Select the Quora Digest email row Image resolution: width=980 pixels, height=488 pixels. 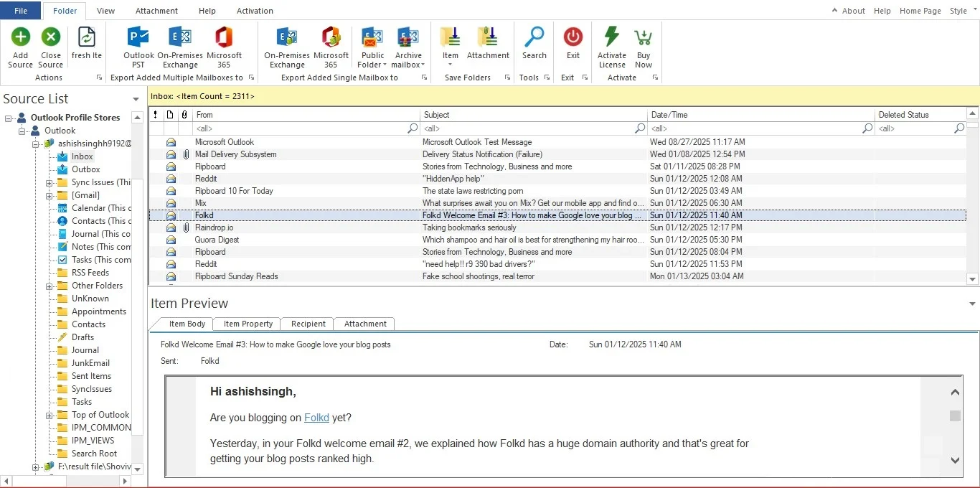pyautogui.click(x=557, y=240)
